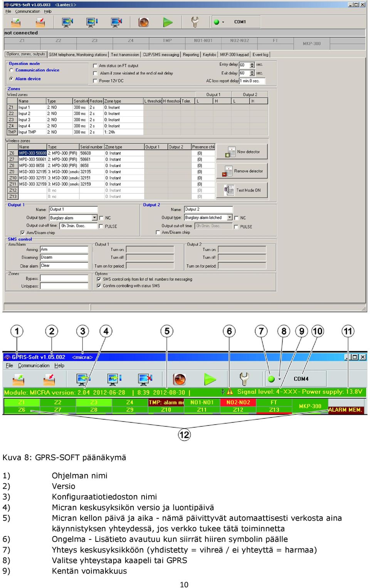
Task: Select the Communication device radio button
Action: click(x=12, y=70)
